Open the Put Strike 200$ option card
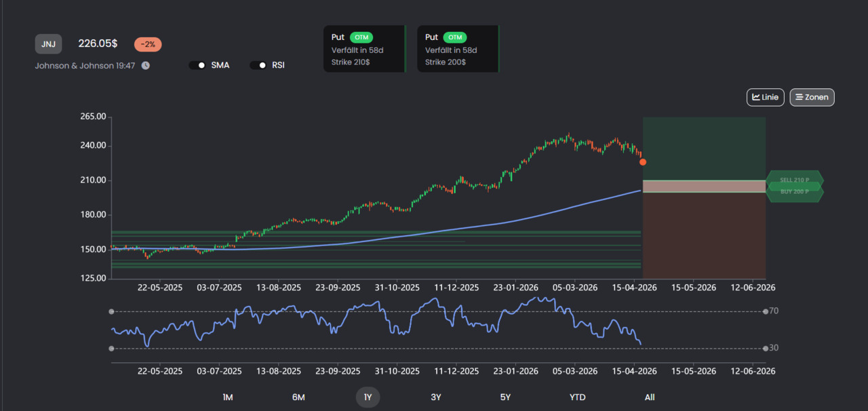This screenshot has width=868, height=411. [x=458, y=49]
